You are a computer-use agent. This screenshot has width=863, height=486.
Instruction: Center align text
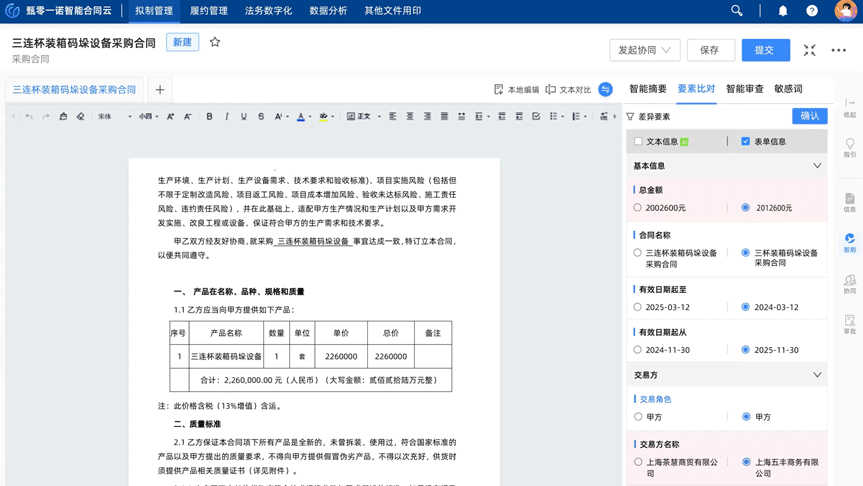point(409,116)
